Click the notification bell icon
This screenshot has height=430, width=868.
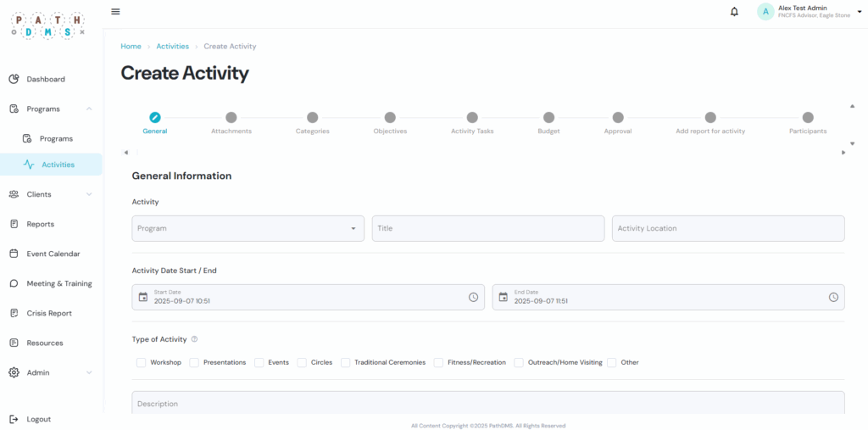tap(734, 12)
